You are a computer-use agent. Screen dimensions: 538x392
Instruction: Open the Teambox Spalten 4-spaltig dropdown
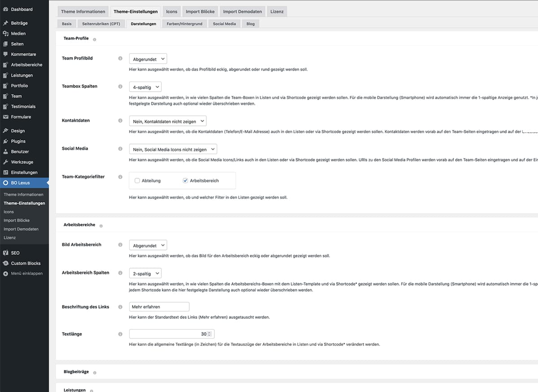(145, 87)
